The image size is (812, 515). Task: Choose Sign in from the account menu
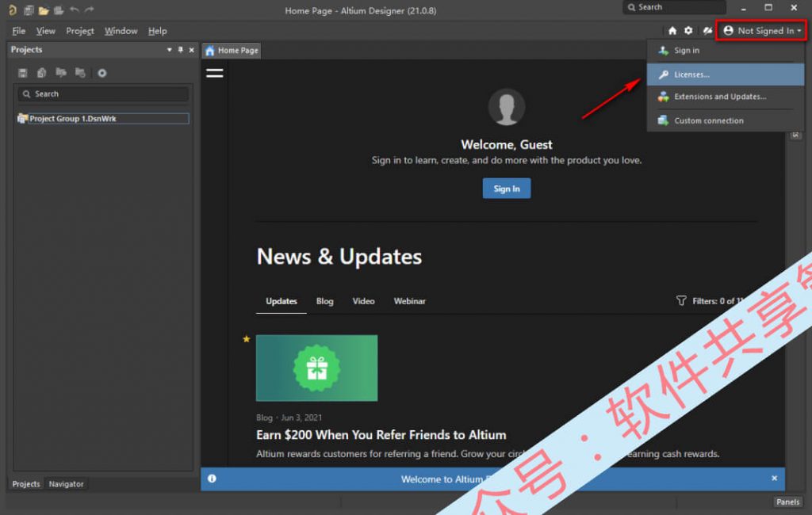pyautogui.click(x=726, y=50)
